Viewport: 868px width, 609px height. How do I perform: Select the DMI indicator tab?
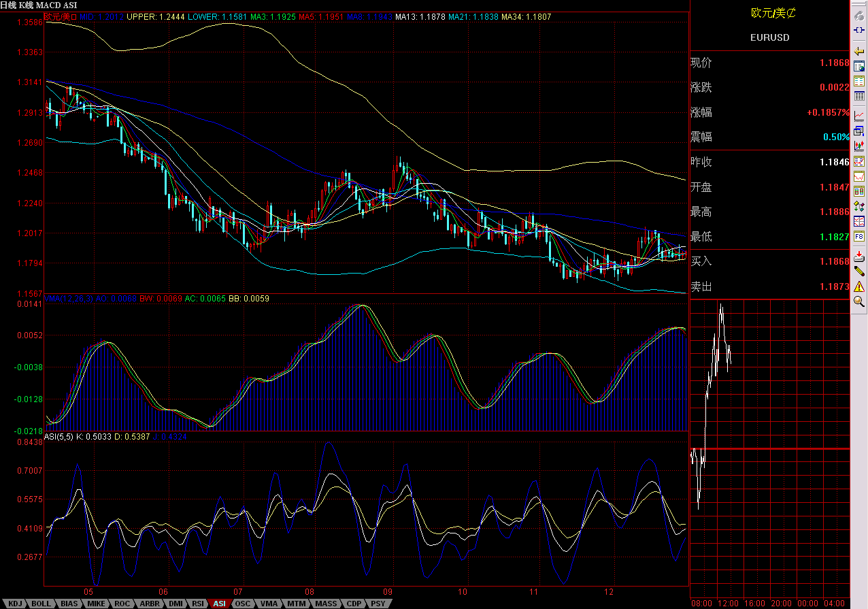pos(175,604)
